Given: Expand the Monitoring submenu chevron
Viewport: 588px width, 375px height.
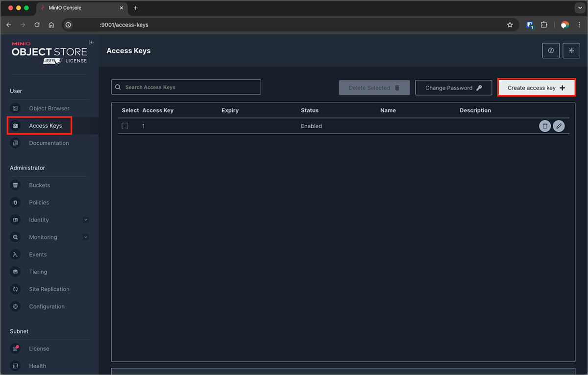Looking at the screenshot, I should click(86, 237).
